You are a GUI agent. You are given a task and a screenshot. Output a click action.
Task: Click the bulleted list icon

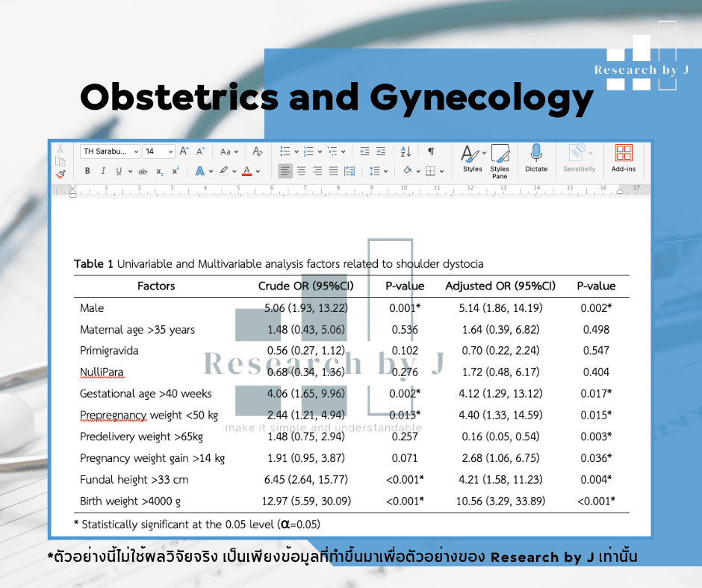[285, 151]
